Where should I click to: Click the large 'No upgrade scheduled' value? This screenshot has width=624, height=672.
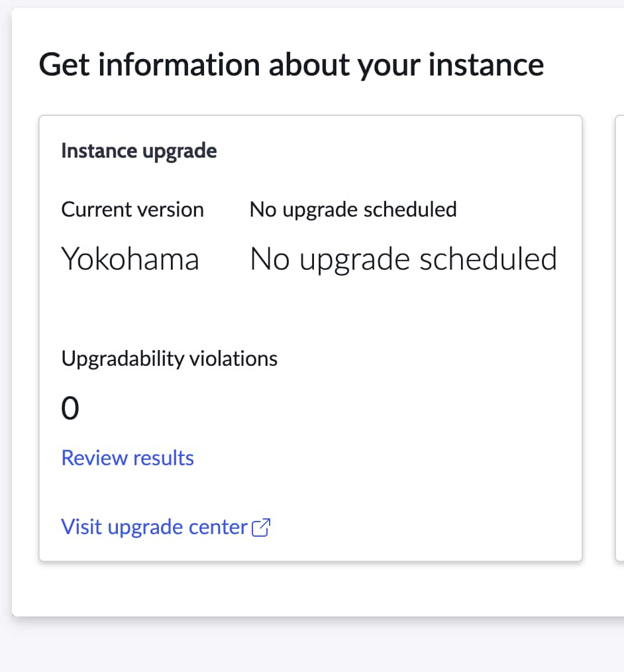(x=403, y=260)
